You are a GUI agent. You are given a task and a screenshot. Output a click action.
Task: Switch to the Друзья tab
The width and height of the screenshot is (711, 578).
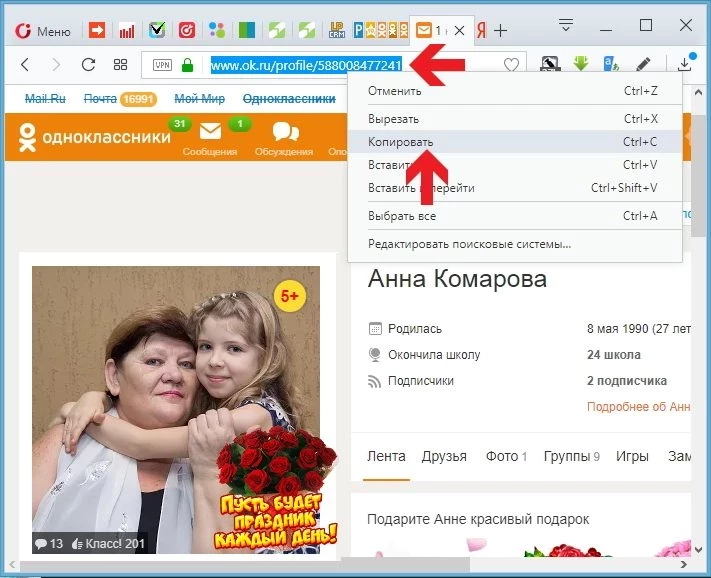[444, 456]
